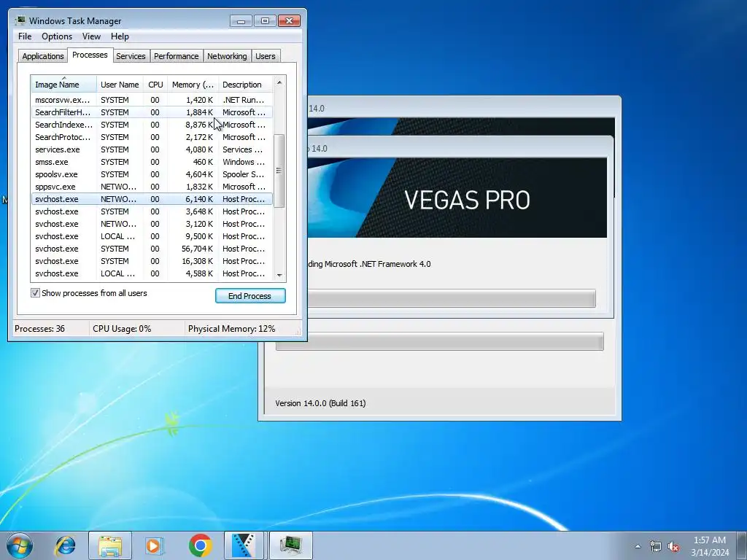The width and height of the screenshot is (747, 560).
Task: Click the process list scroll down arrow
Action: 279,275
